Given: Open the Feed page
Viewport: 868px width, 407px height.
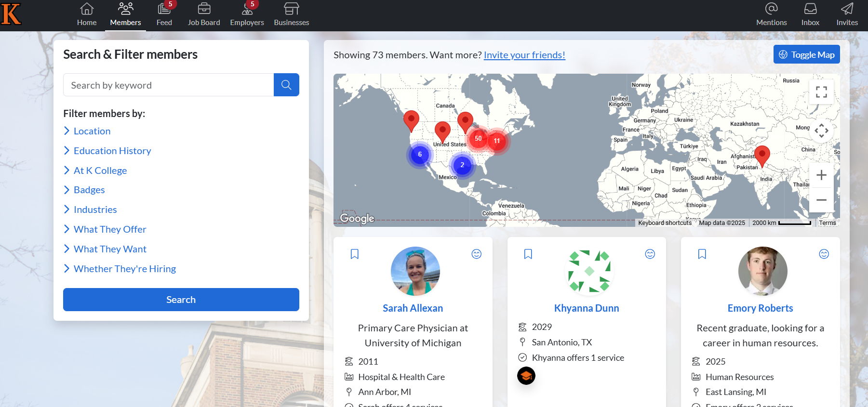Looking at the screenshot, I should click(164, 15).
